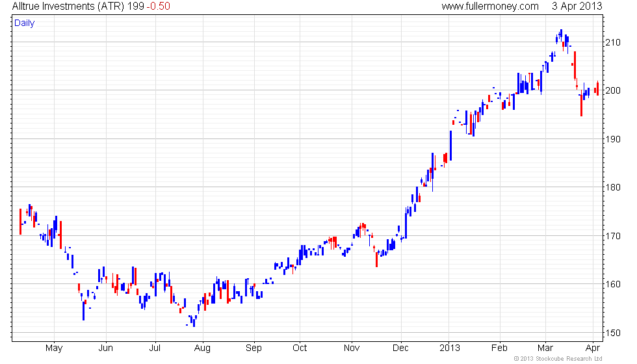Screen dimensions: 637x364
Task: Click the 170 price axis label
Action: coord(612,236)
